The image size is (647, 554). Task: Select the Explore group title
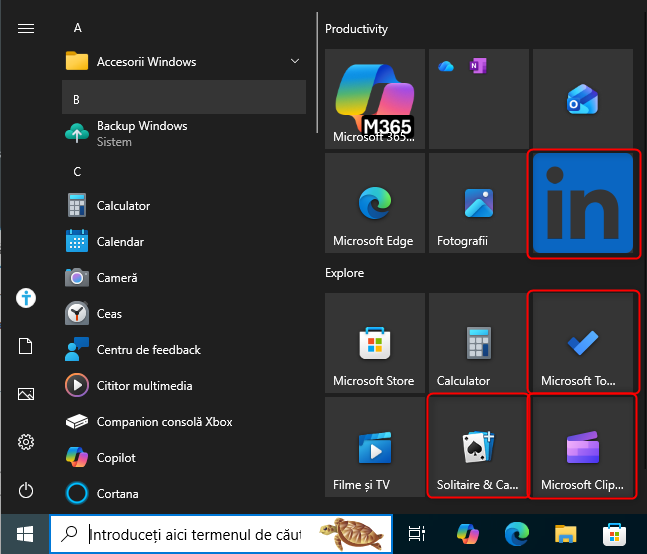click(345, 273)
